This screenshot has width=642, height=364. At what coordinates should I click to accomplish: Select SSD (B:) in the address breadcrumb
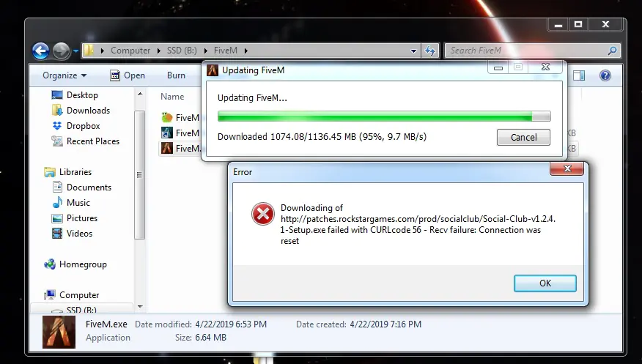[x=182, y=51]
